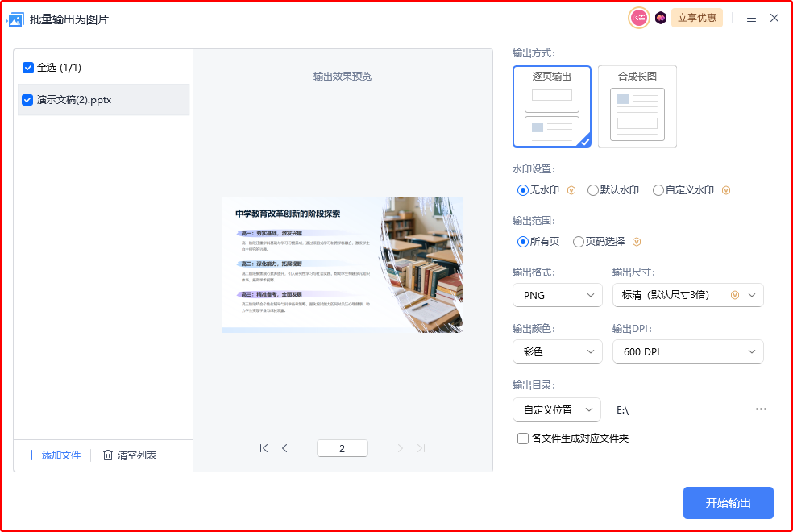The height and width of the screenshot is (532, 793).
Task: Uncheck the 全选 select-all checkbox
Action: click(x=27, y=69)
